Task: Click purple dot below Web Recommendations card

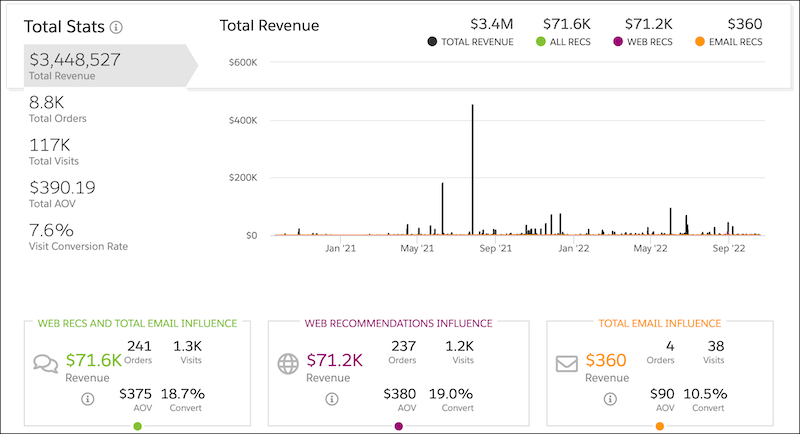Action: (398, 426)
